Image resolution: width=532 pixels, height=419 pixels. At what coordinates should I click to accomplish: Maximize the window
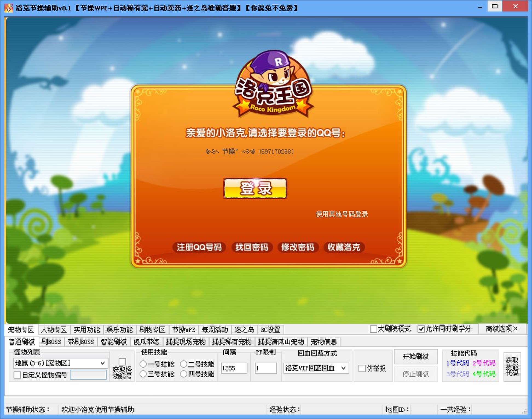coord(495,6)
